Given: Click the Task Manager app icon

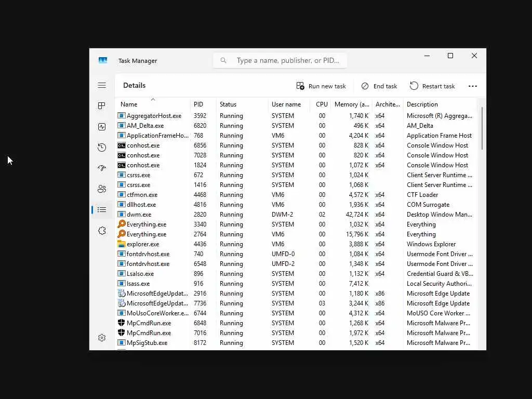Looking at the screenshot, I should click(x=103, y=60).
